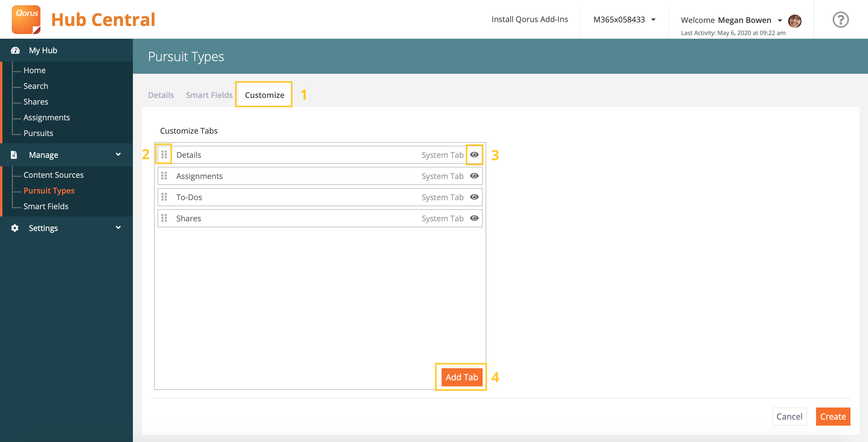Click the M365x058433 tenant name

coord(619,20)
